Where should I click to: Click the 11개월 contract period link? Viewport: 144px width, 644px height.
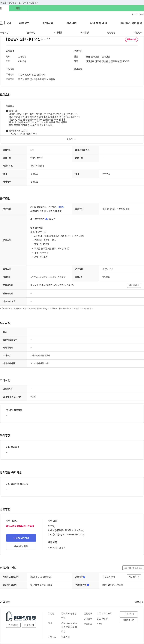(61, 207)
